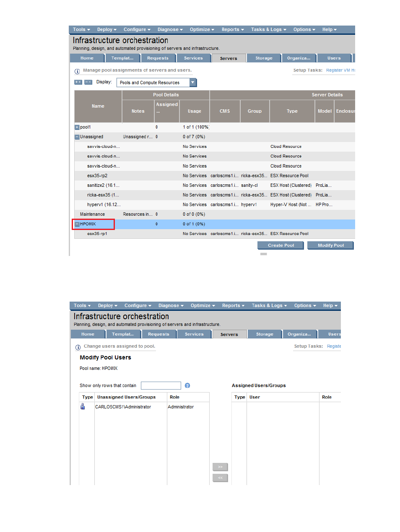Screen dimensions: 400x532
Task: Select the user icon for CARLOSCMS1\Administrator
Action: (x=83, y=407)
